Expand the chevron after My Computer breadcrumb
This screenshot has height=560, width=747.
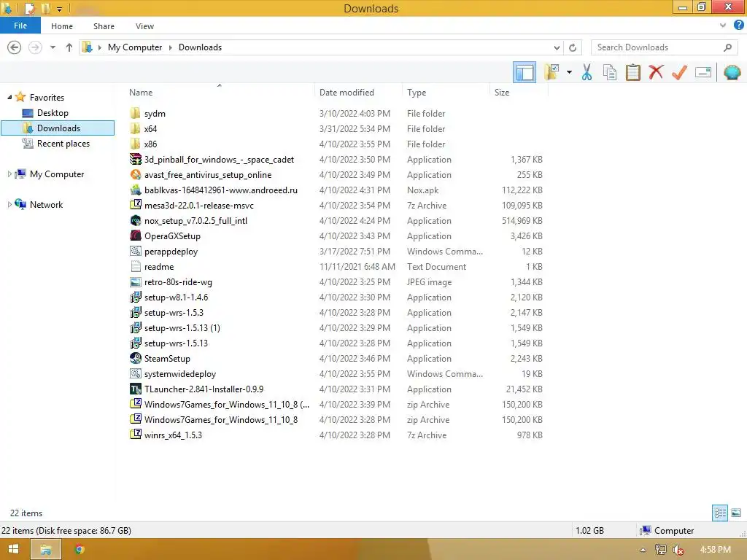click(x=170, y=47)
